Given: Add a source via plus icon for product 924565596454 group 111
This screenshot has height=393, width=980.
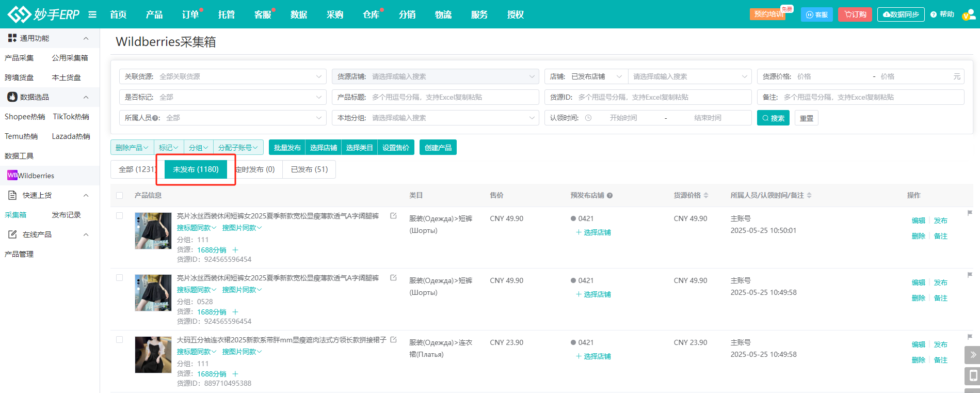Looking at the screenshot, I should (235, 250).
